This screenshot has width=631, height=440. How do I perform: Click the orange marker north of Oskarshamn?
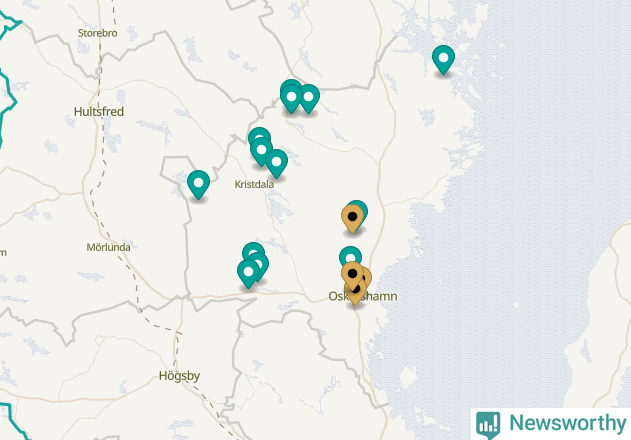[352, 218]
